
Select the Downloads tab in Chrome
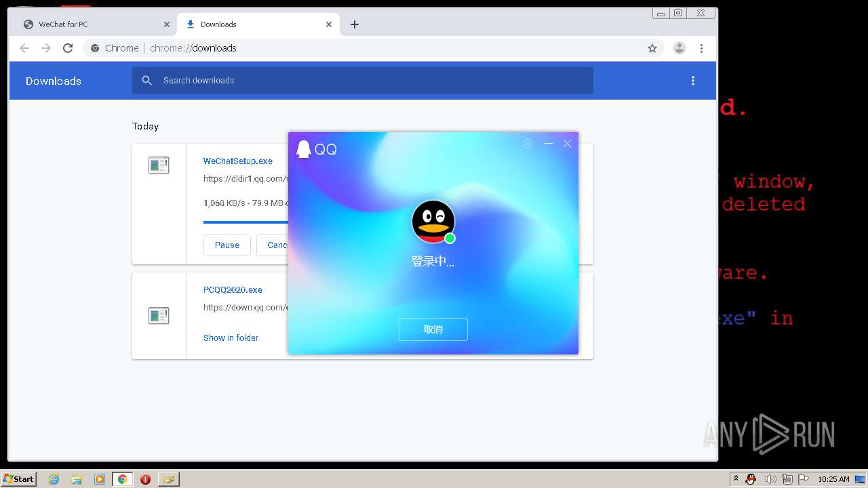258,24
